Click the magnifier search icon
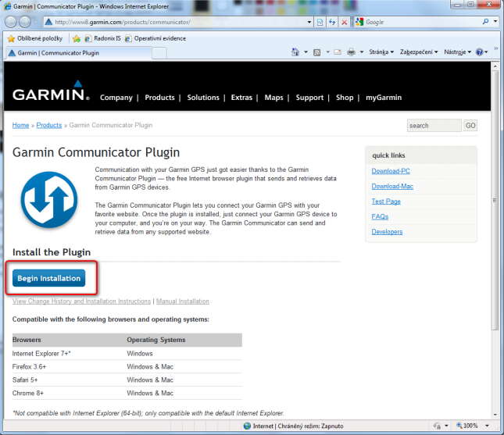This screenshot has width=504, height=435. click(x=485, y=22)
